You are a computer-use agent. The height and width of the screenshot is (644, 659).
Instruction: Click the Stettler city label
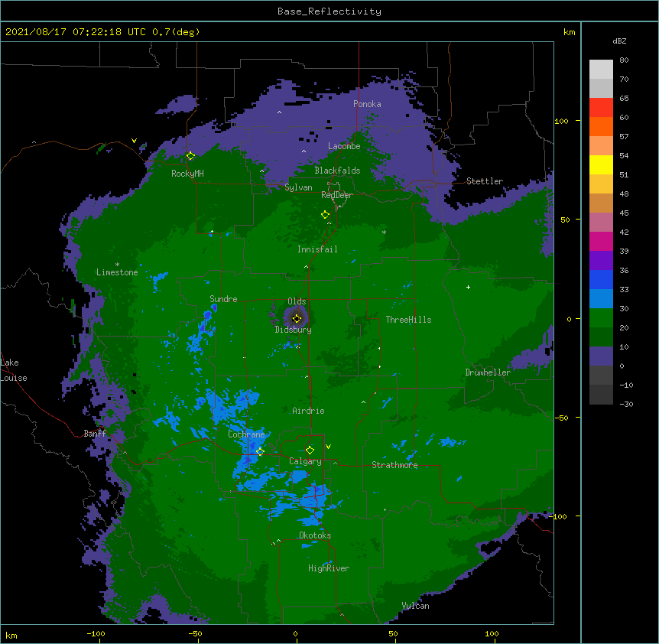[485, 181]
